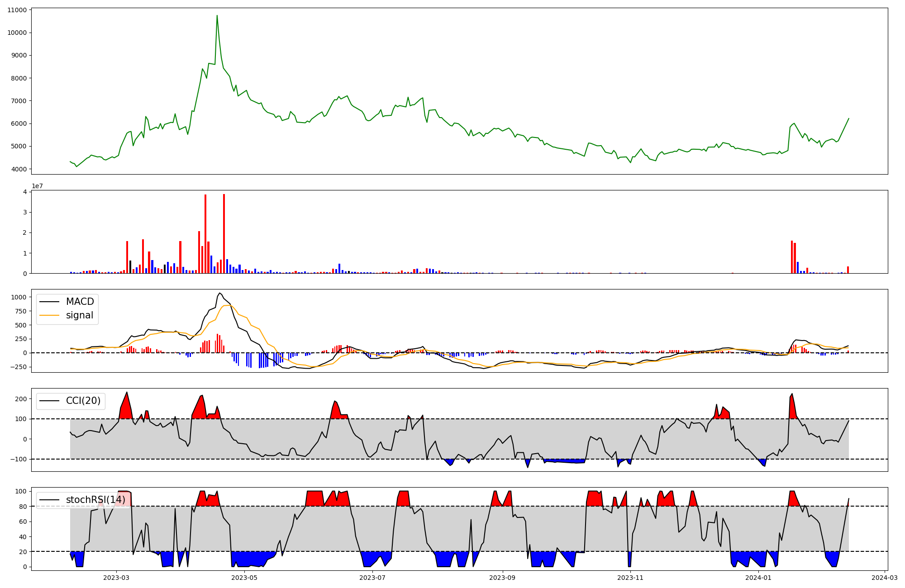Click the MACD legend label
Image resolution: width=905 pixels, height=588 pixels.
tap(80, 302)
